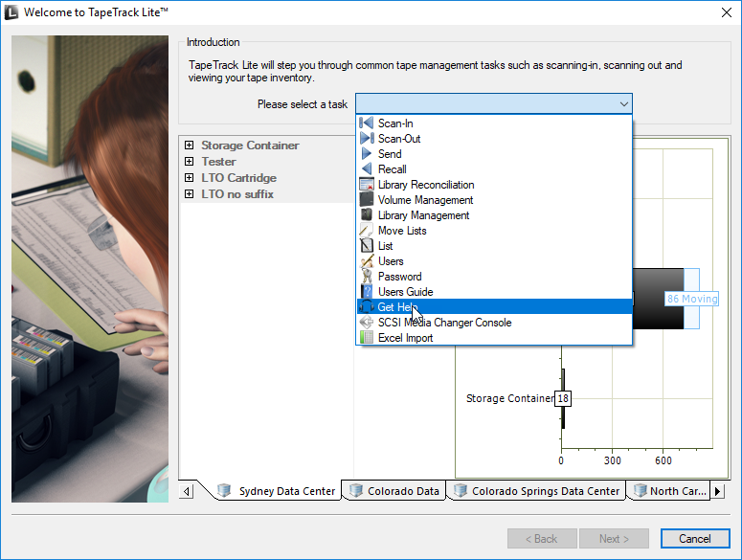Switch to the Colorado Data tab
The image size is (742, 560).
click(394, 490)
